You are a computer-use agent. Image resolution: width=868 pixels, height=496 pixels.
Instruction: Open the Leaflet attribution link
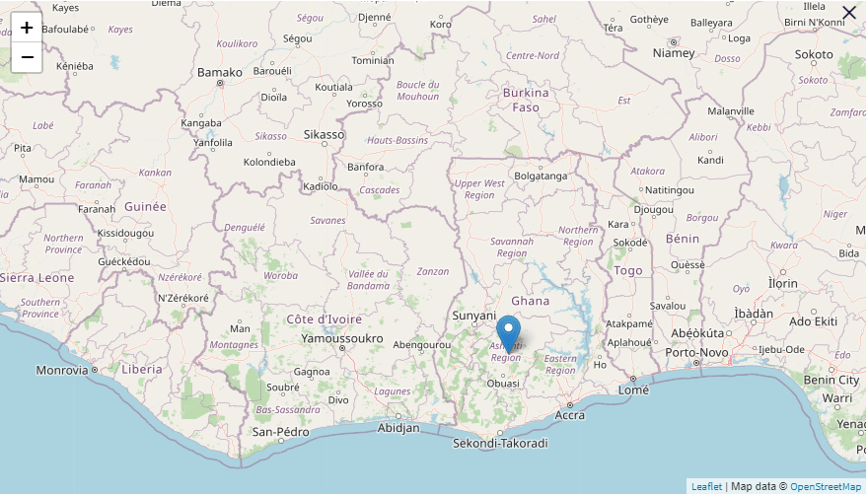(x=706, y=486)
